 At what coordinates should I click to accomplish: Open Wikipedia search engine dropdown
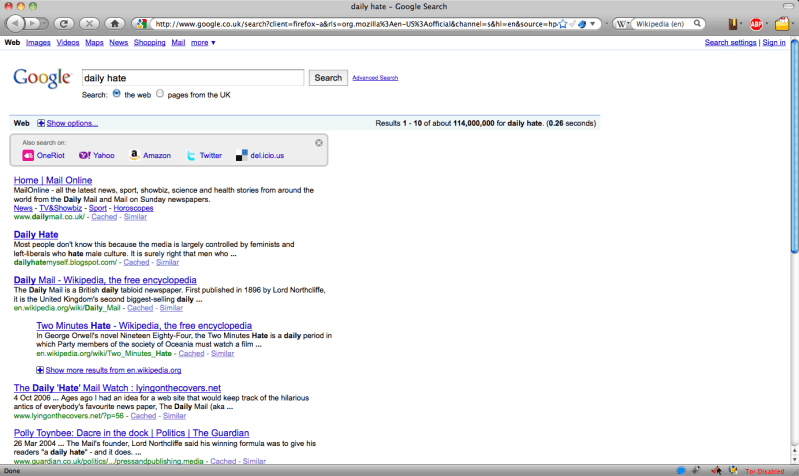coord(622,23)
